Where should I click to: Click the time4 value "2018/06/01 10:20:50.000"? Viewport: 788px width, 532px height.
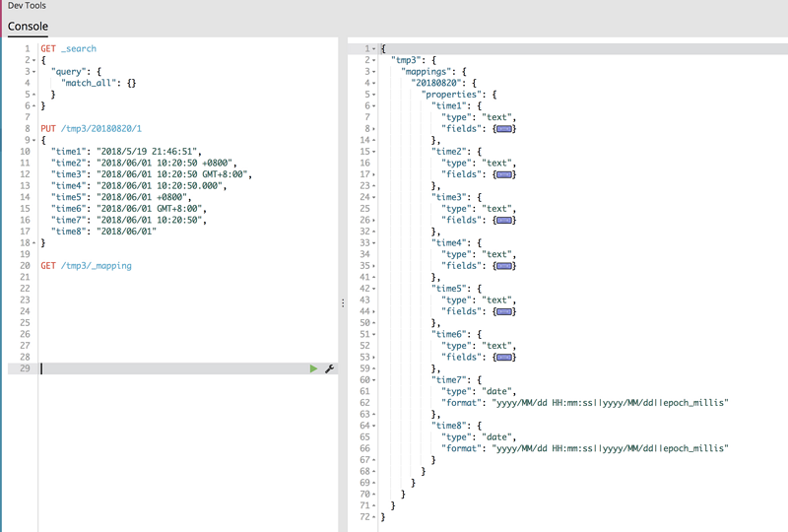pos(160,186)
